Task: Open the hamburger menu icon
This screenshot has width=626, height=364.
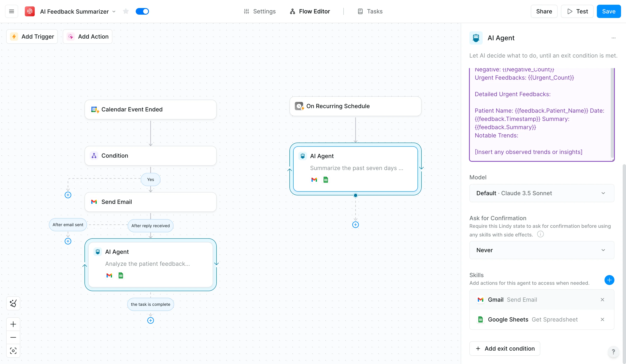Action: pyautogui.click(x=11, y=11)
